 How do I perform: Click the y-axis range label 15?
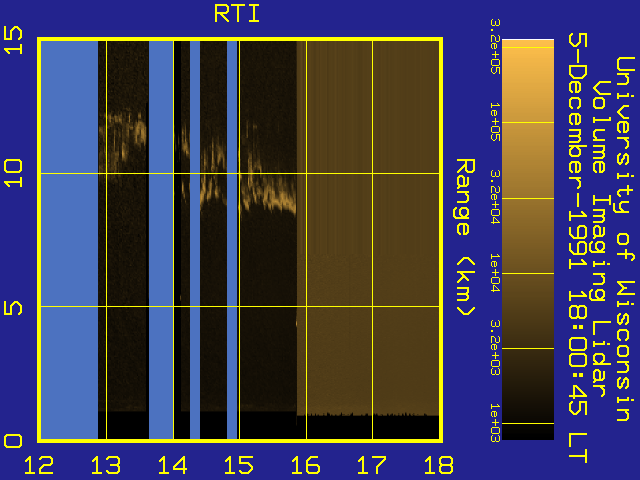(x=13, y=40)
